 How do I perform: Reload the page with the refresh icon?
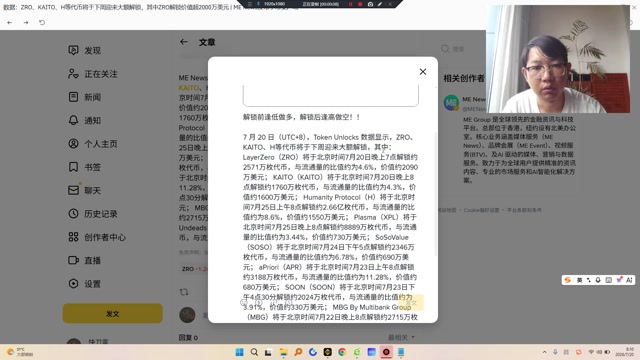pyautogui.click(x=42, y=22)
